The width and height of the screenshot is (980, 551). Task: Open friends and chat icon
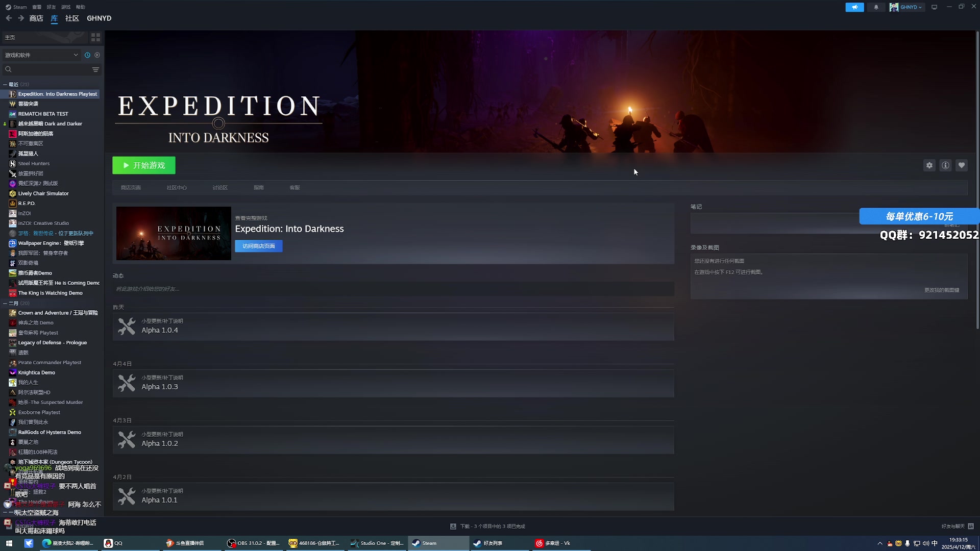click(x=971, y=526)
